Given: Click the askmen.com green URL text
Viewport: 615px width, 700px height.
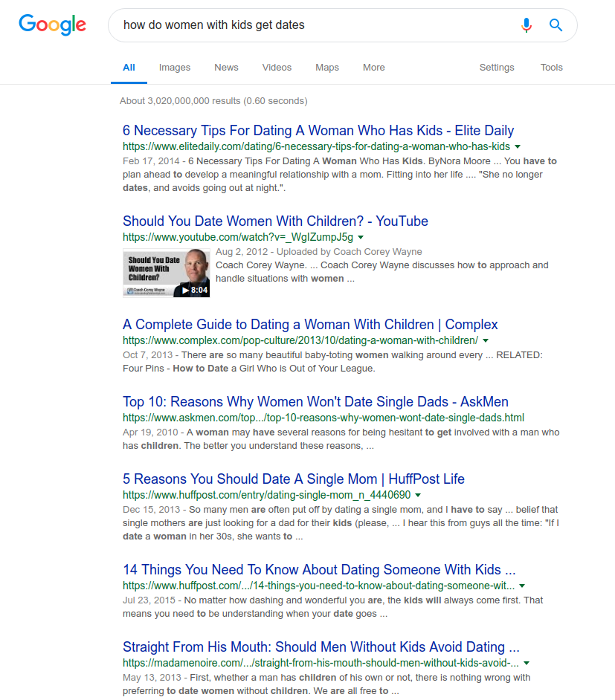Looking at the screenshot, I should (323, 418).
